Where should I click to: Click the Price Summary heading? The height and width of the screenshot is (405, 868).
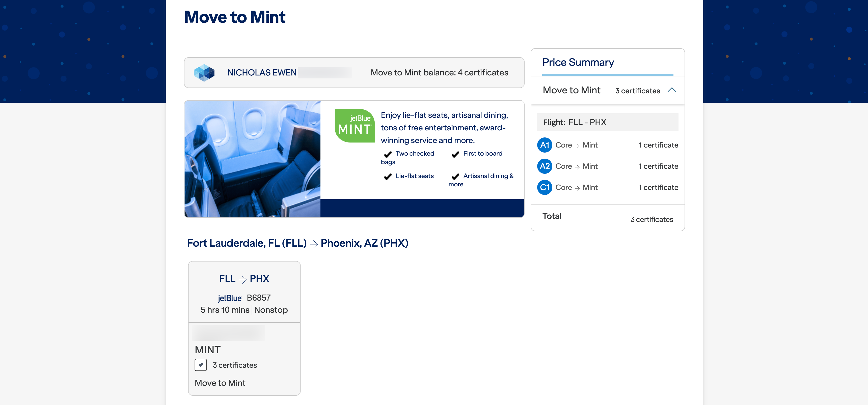578,63
